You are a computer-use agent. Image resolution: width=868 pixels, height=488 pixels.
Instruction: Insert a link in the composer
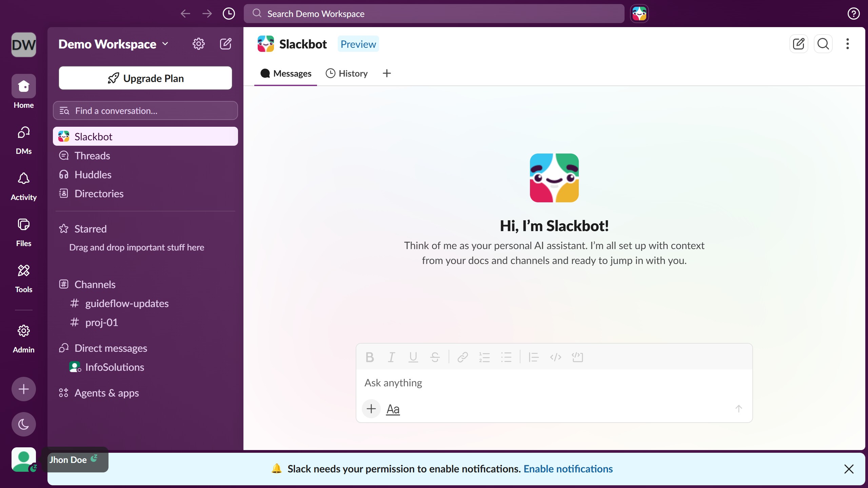[x=463, y=357]
